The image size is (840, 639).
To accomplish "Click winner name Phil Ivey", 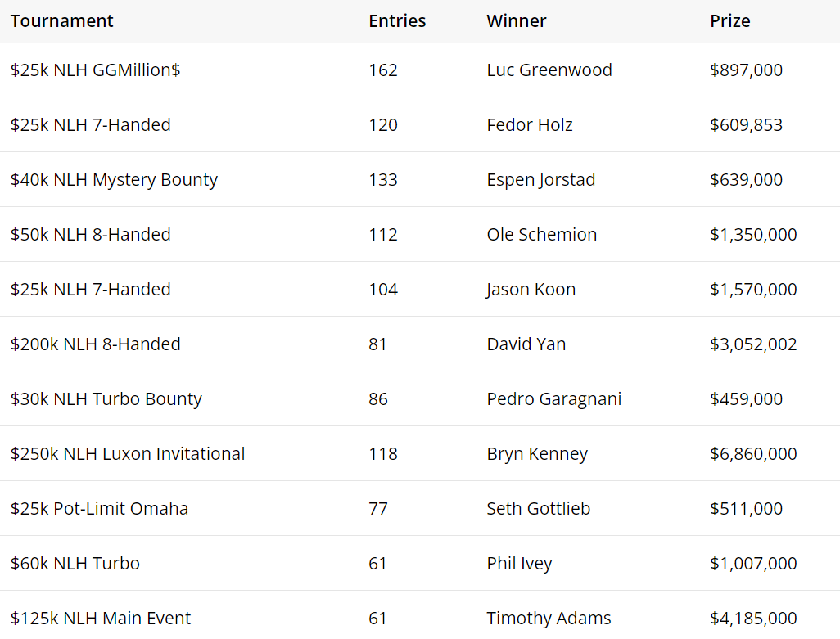I will click(519, 564).
